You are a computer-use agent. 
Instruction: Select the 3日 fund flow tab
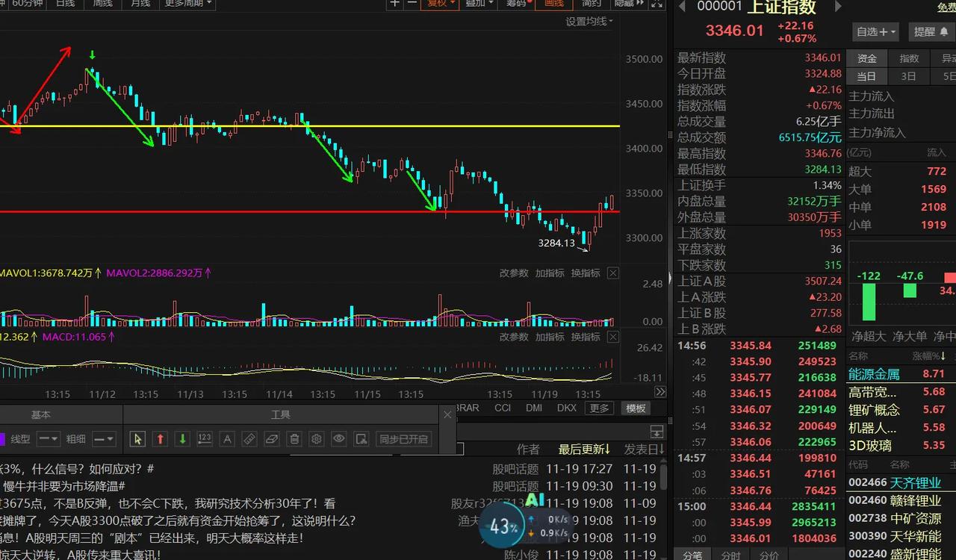909,76
